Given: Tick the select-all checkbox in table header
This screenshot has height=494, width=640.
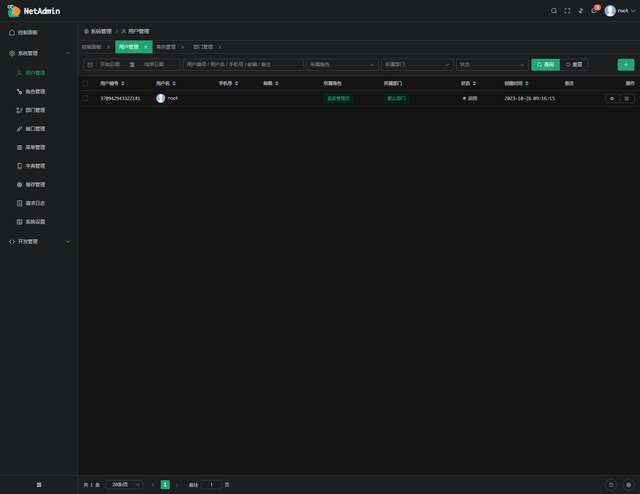Looking at the screenshot, I should (86, 83).
